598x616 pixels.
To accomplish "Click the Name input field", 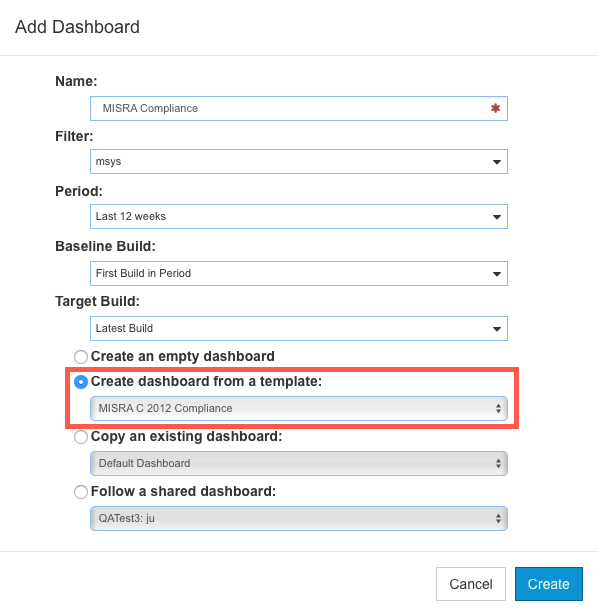I will [x=299, y=108].
